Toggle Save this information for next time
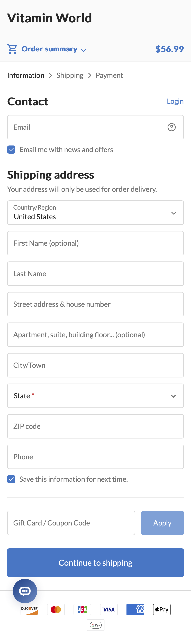Viewport: 191px width, 644px height. [11, 479]
